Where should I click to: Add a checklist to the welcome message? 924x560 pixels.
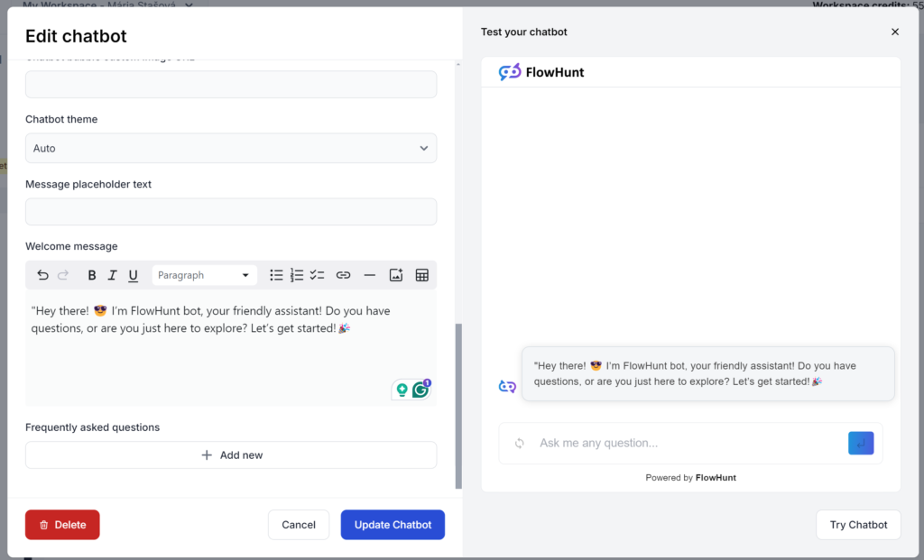(315, 275)
